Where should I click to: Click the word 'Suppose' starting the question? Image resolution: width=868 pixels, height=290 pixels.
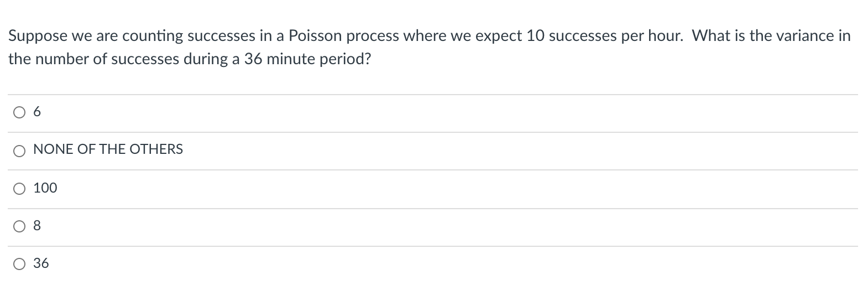(x=36, y=36)
